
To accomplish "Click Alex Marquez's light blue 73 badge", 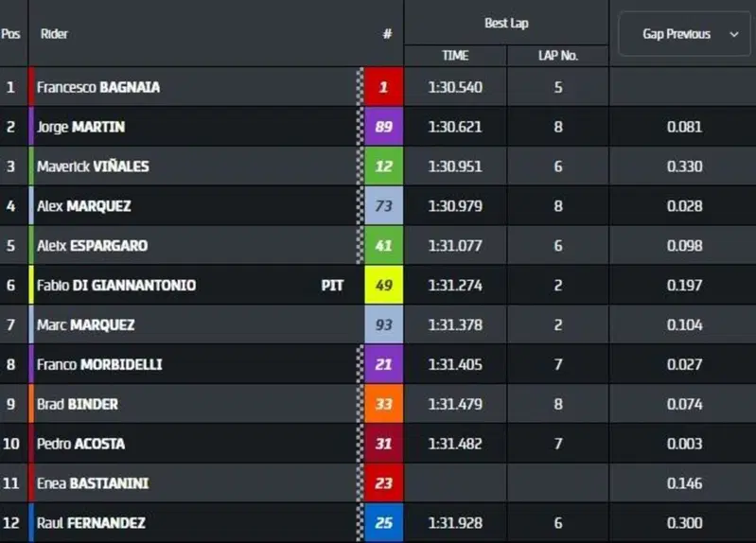I will click(384, 206).
